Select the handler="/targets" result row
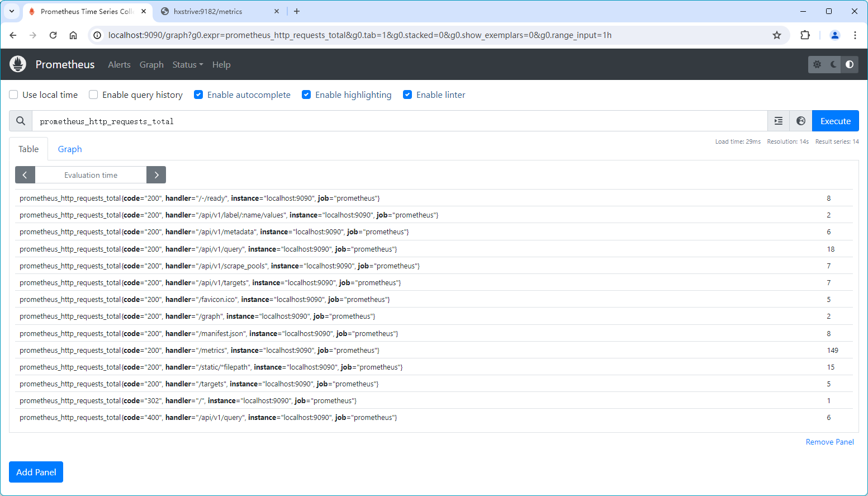868x496 pixels. (x=434, y=384)
